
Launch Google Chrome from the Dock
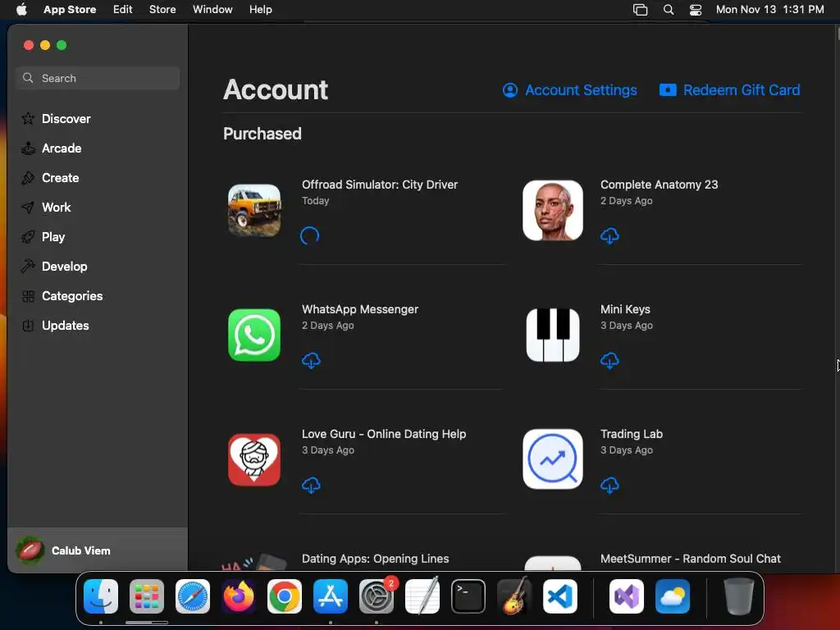285,596
